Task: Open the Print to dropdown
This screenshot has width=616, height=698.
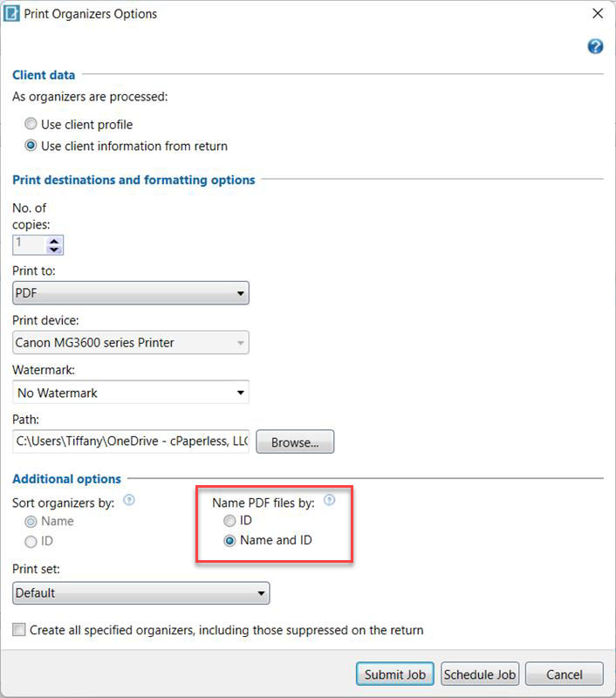Action: point(237,293)
